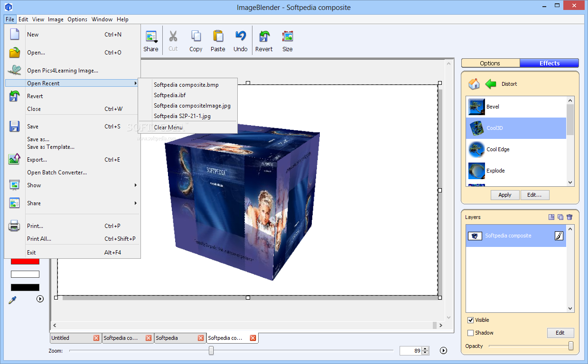Viewport: 588px width, 364px height.
Task: Open the Window menu
Action: 102,19
